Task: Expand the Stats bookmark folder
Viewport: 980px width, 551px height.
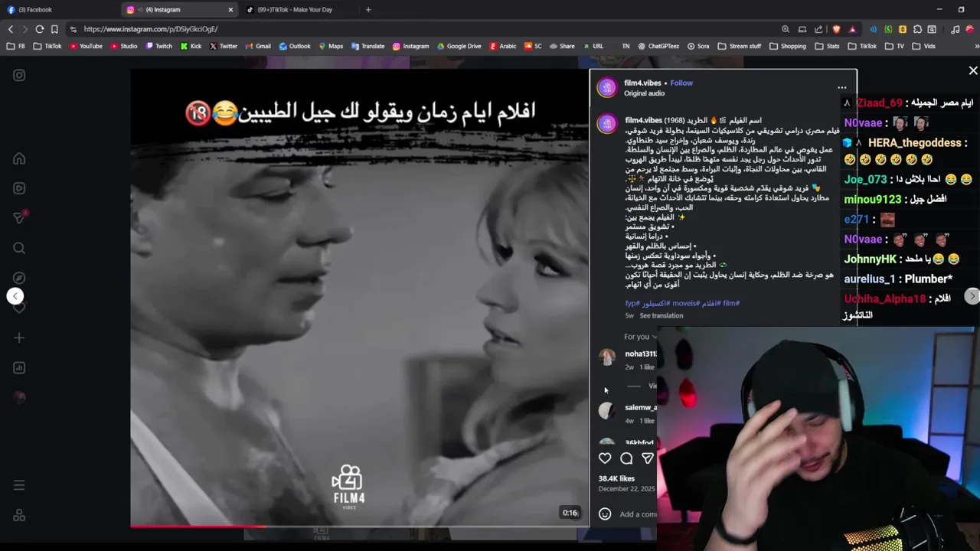Action: coord(827,46)
